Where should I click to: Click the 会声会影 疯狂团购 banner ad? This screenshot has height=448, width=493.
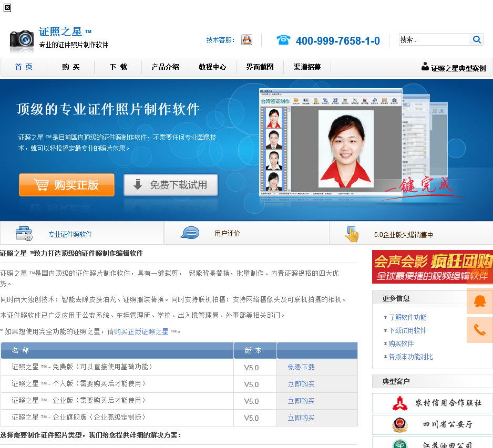(433, 267)
